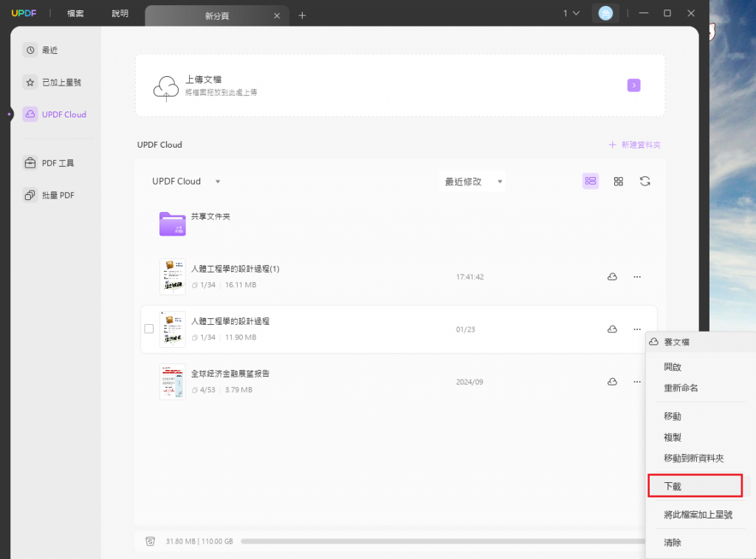
Task: Click cloud icon on 人體工程學的設計過程 01/23 row
Action: click(x=612, y=329)
